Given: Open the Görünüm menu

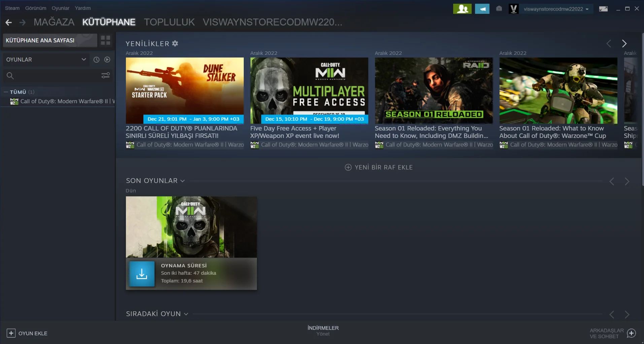Looking at the screenshot, I should [x=36, y=8].
